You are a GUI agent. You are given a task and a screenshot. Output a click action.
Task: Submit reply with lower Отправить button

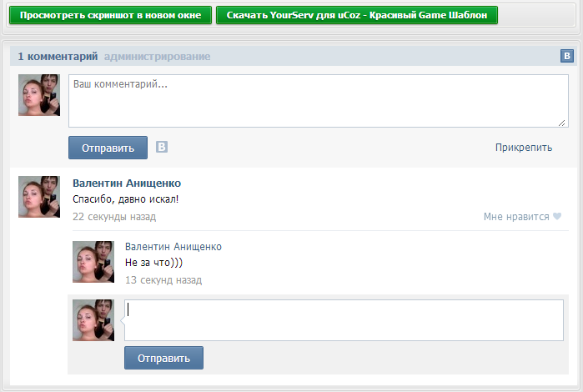click(164, 358)
